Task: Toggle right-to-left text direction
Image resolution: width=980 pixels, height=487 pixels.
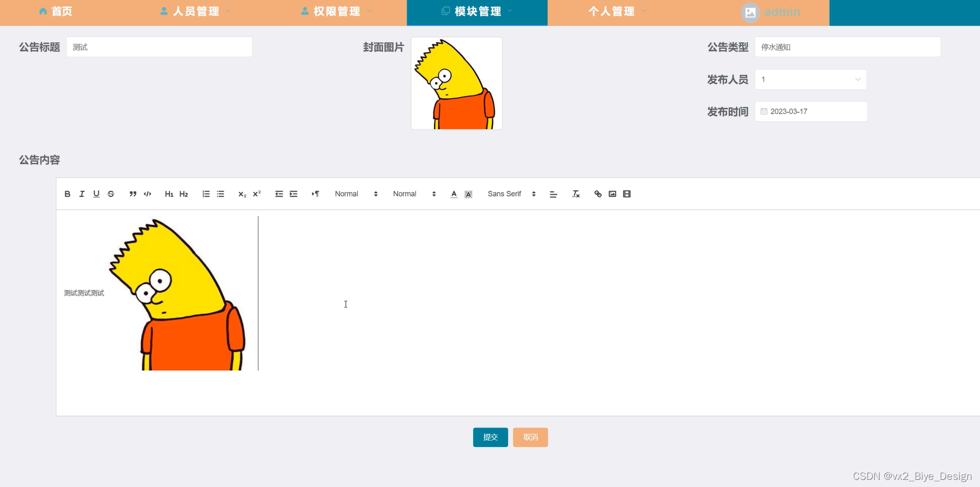Action: click(x=316, y=194)
